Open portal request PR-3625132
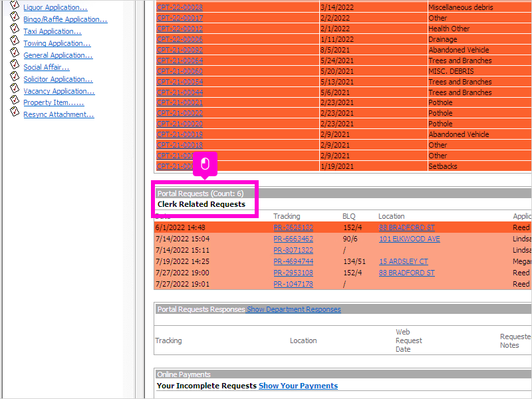 pos(293,227)
